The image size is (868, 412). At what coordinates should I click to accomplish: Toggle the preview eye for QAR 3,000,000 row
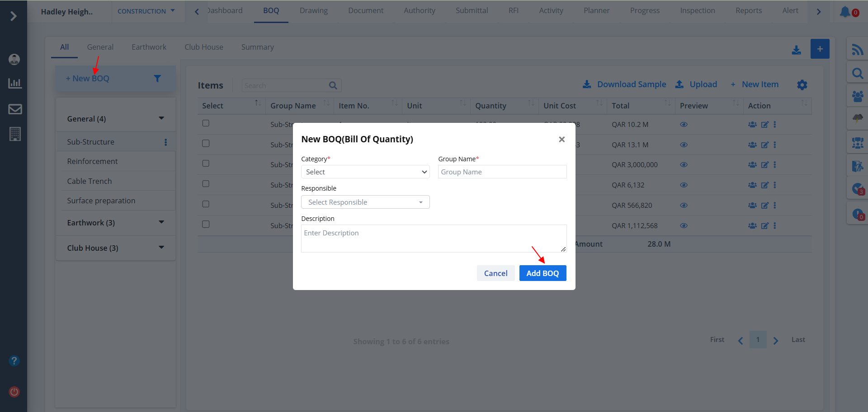pyautogui.click(x=684, y=165)
